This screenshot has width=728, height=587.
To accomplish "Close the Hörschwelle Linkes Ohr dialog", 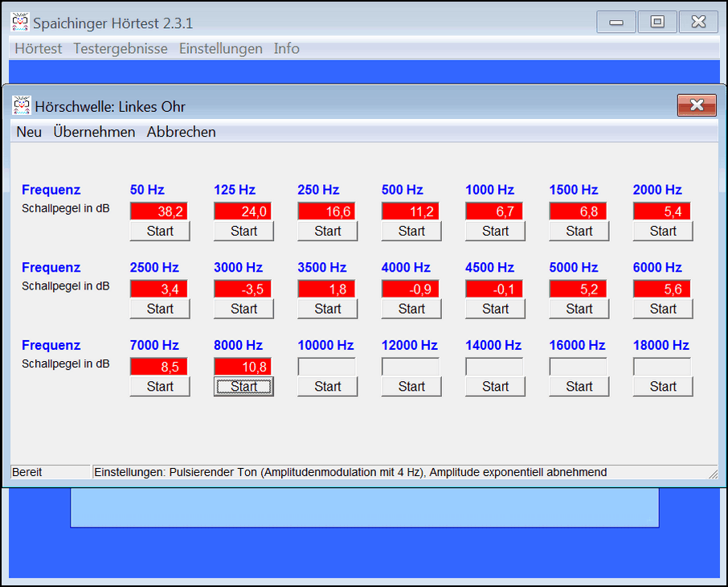I will click(x=696, y=105).
